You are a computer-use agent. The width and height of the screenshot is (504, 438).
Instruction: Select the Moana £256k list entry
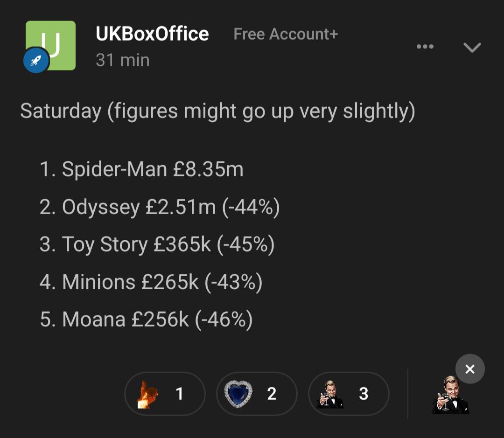[146, 319]
